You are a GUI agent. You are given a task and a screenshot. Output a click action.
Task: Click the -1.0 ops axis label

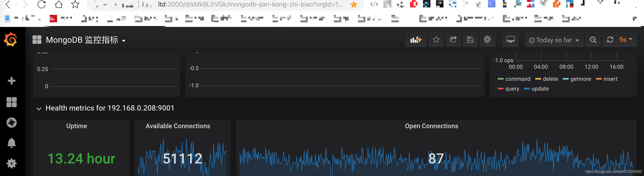point(503,61)
